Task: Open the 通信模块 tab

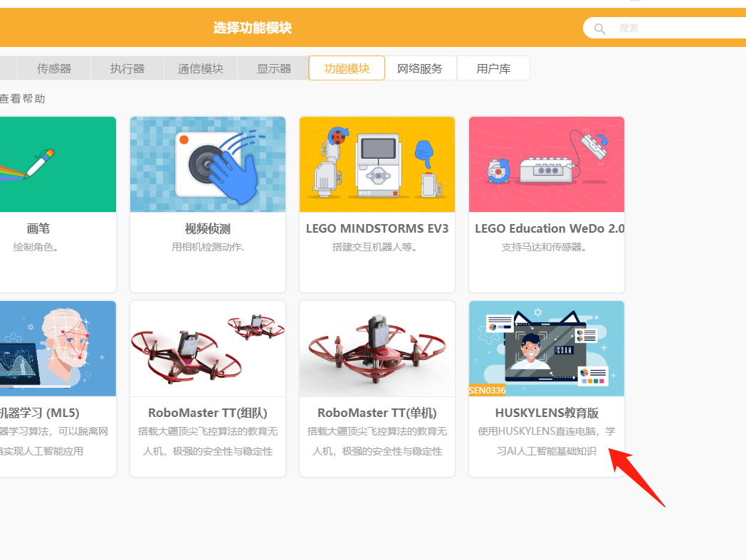Action: pos(200,68)
